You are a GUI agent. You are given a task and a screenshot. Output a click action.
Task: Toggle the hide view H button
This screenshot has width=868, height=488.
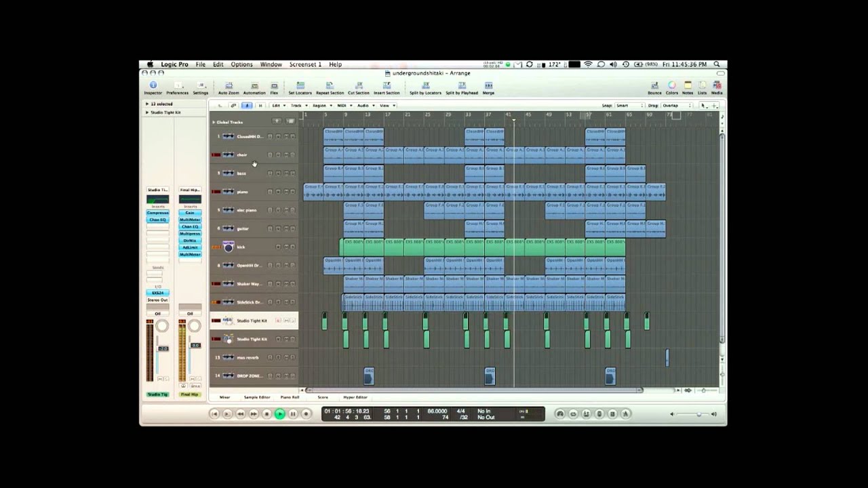click(260, 106)
